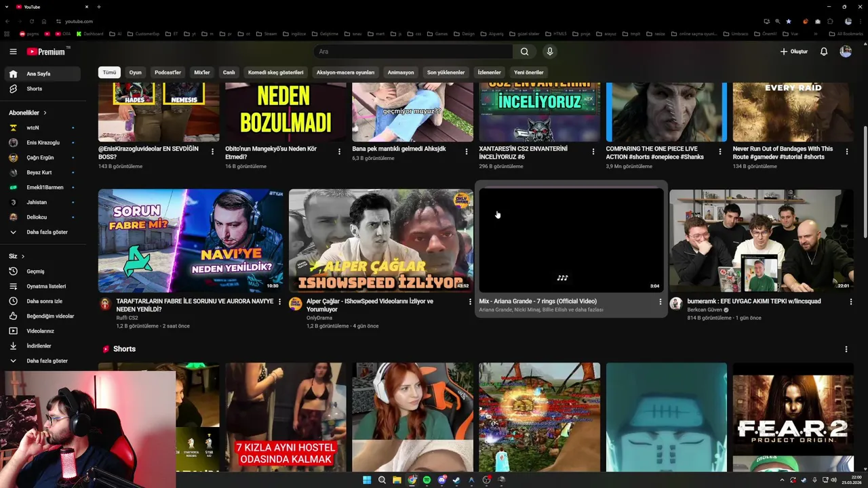Select the Mix'ler filter chip
This screenshot has height=488, width=868.
202,73
